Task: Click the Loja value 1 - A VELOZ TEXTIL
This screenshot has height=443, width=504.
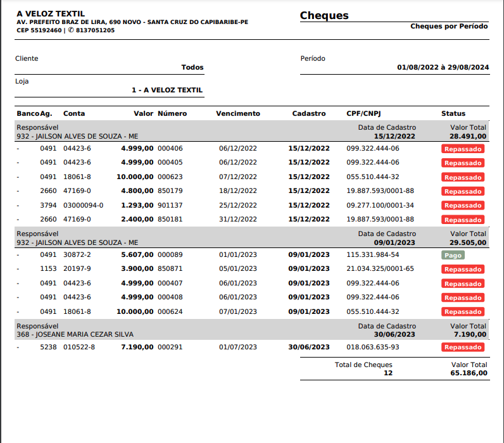Action: pos(167,90)
